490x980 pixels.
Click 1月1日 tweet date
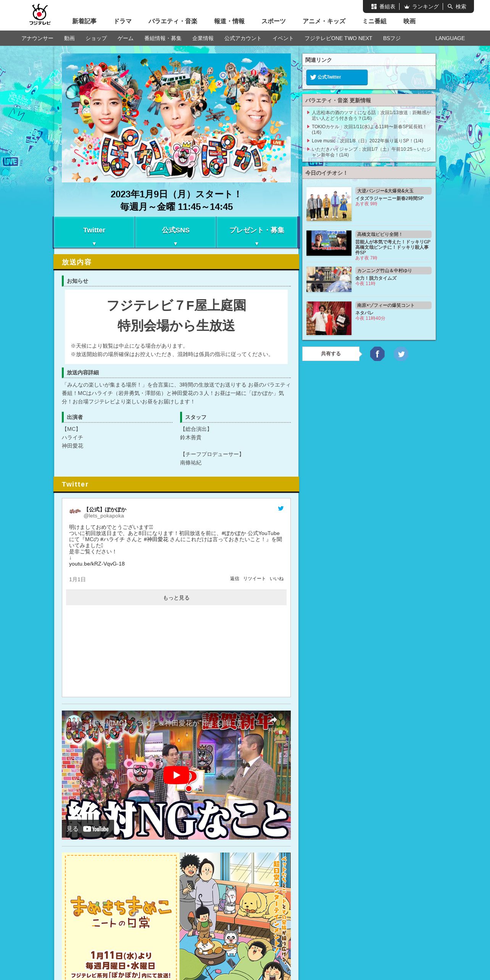77,579
